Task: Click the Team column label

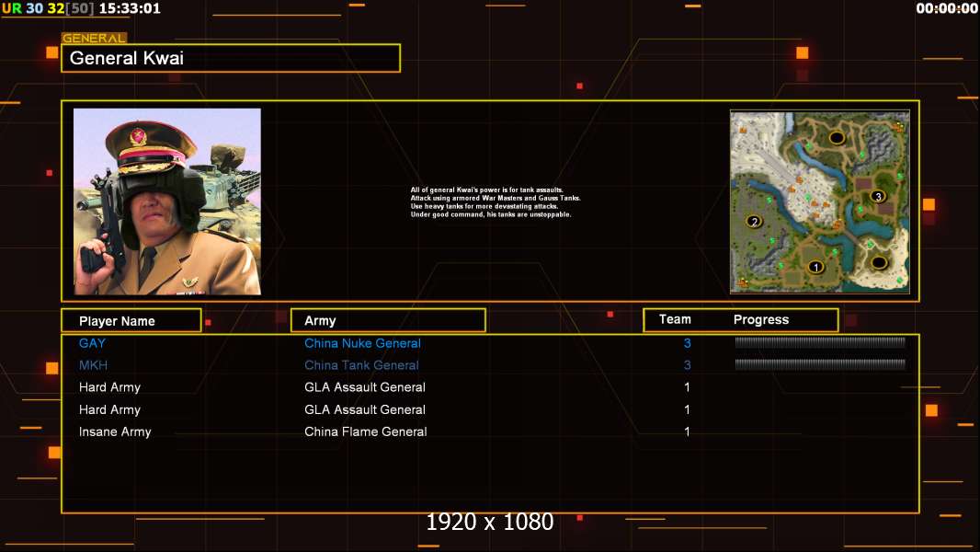Action: pyautogui.click(x=675, y=319)
